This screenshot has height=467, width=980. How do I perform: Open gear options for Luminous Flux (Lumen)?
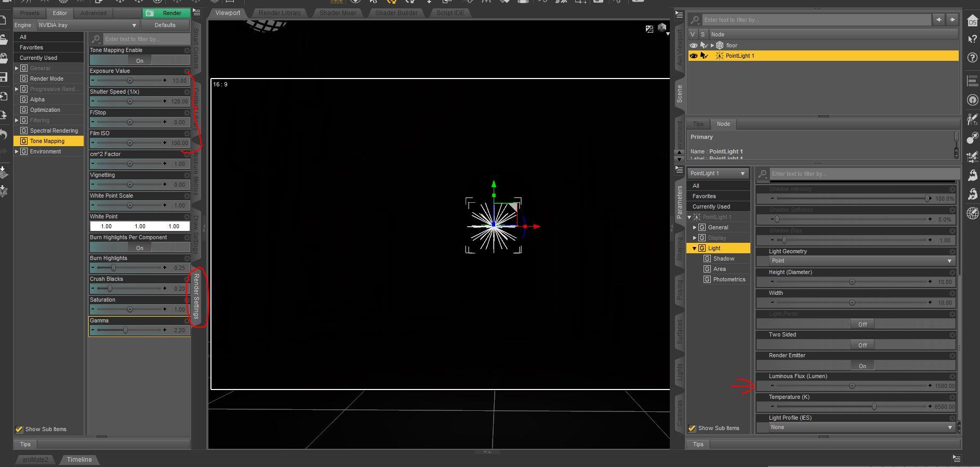point(952,377)
